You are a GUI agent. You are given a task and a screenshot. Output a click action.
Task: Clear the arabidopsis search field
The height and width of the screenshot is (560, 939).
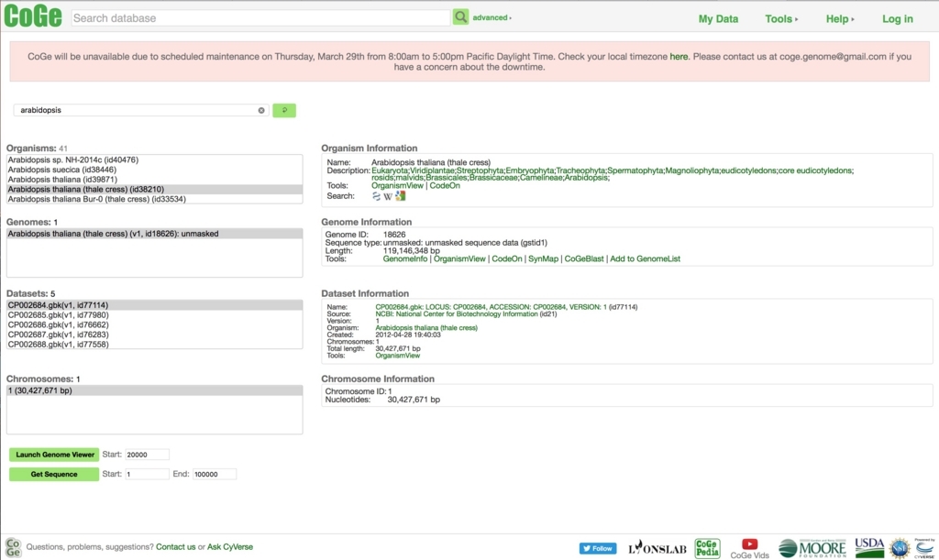click(x=261, y=110)
